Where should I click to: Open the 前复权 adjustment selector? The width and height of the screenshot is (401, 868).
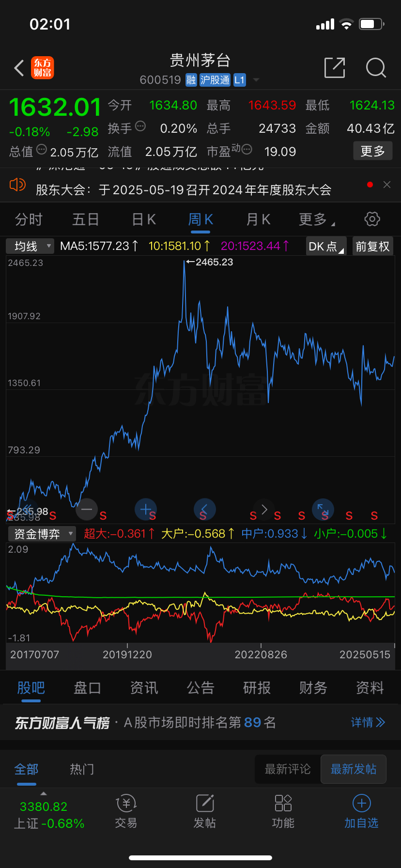coord(372,247)
